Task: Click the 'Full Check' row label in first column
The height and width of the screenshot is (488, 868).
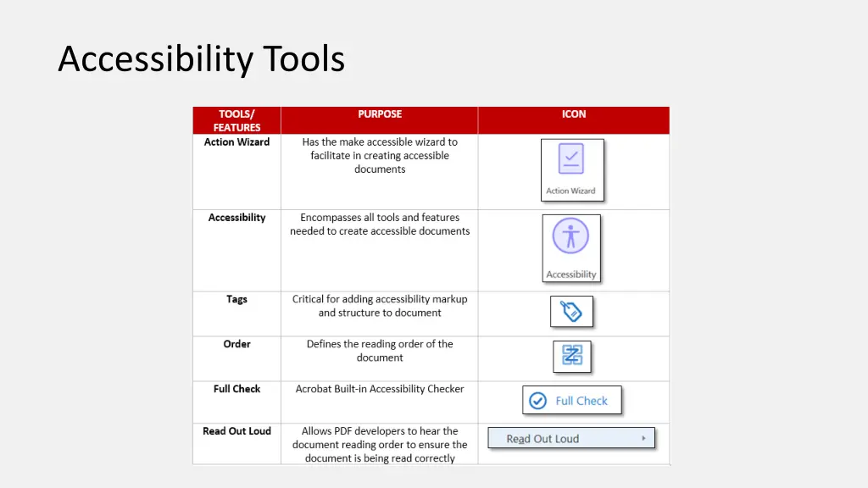Action: click(x=236, y=389)
